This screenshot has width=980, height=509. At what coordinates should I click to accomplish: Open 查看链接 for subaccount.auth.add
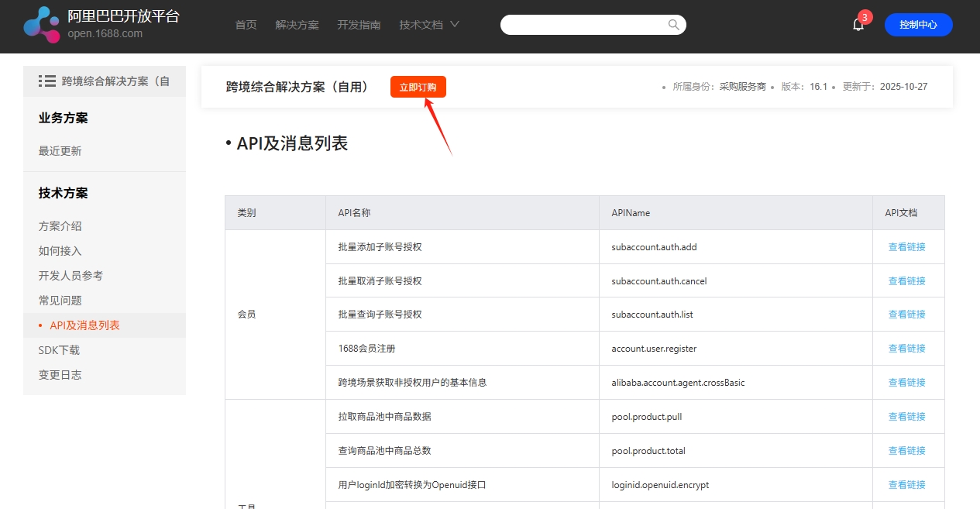(x=906, y=247)
